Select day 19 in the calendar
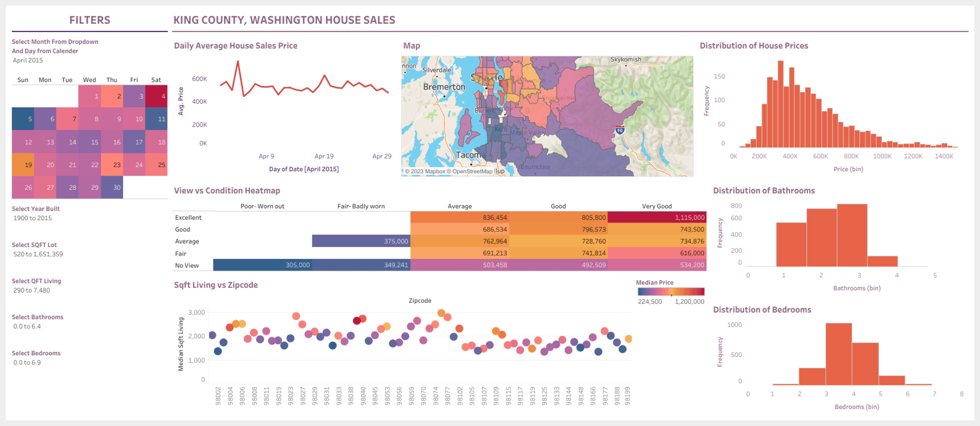This screenshot has width=980, height=426. 23,165
